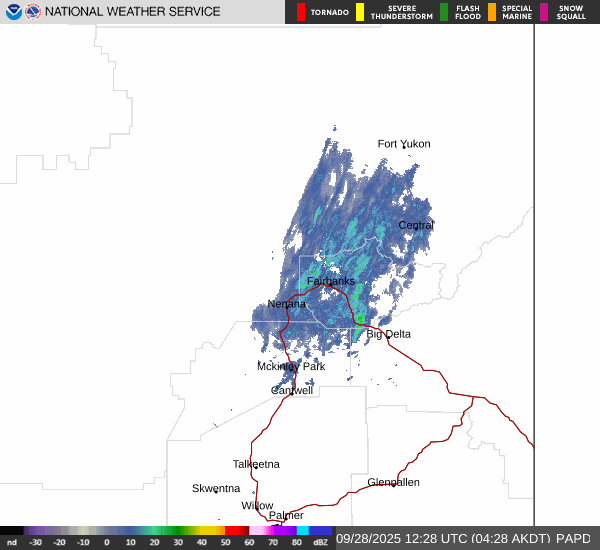Click the National Weather Service emblem
Image resolution: width=600 pixels, height=550 pixels.
coord(34,12)
